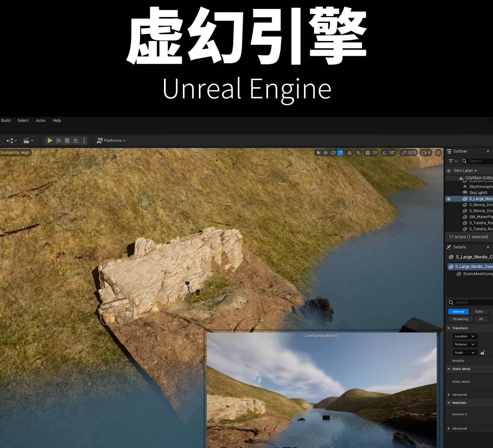Open the Platforms dropdown

(x=111, y=141)
